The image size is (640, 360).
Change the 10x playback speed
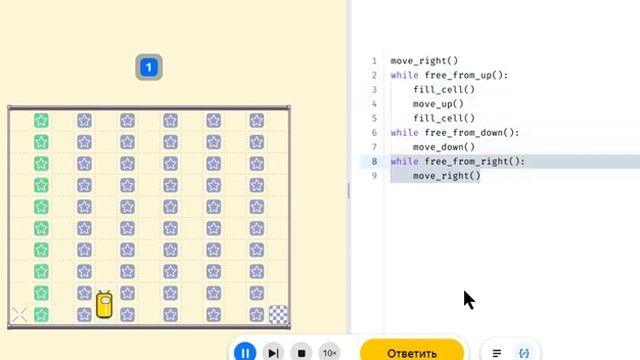[x=329, y=353]
